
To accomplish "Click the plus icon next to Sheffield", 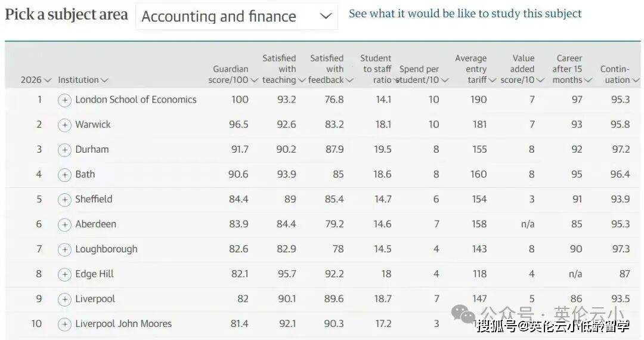I will (64, 200).
